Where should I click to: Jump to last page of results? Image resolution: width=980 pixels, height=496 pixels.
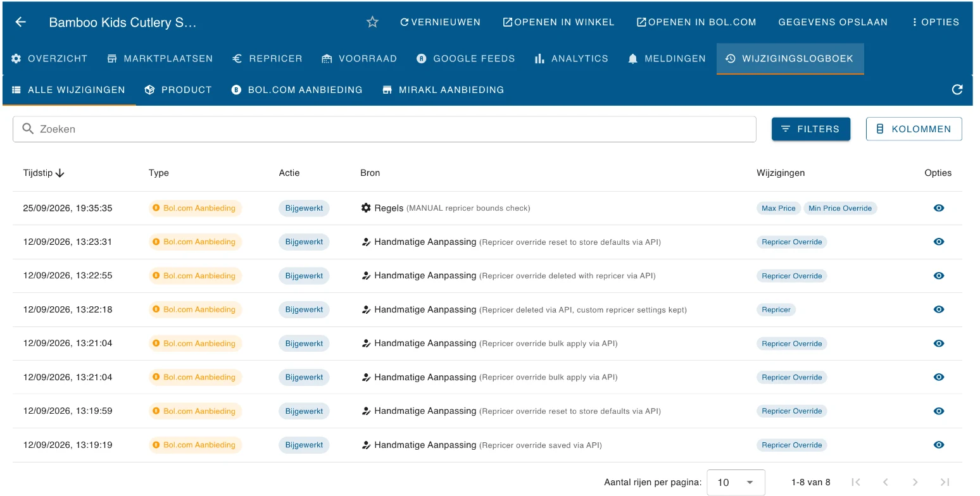coord(945,482)
